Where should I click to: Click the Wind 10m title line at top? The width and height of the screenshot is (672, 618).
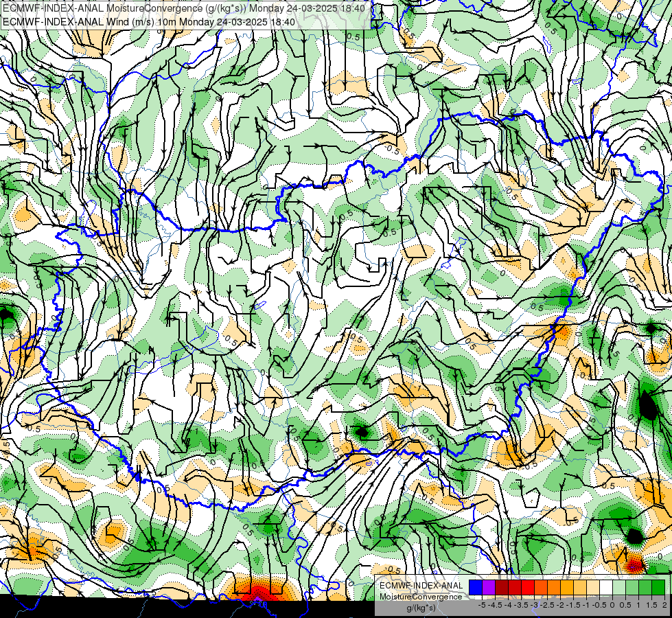pyautogui.click(x=148, y=22)
